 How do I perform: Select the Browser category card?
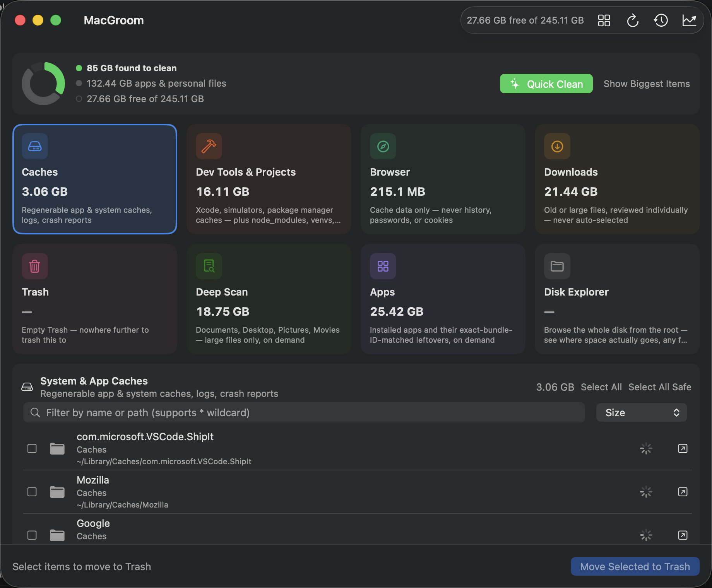pos(443,179)
